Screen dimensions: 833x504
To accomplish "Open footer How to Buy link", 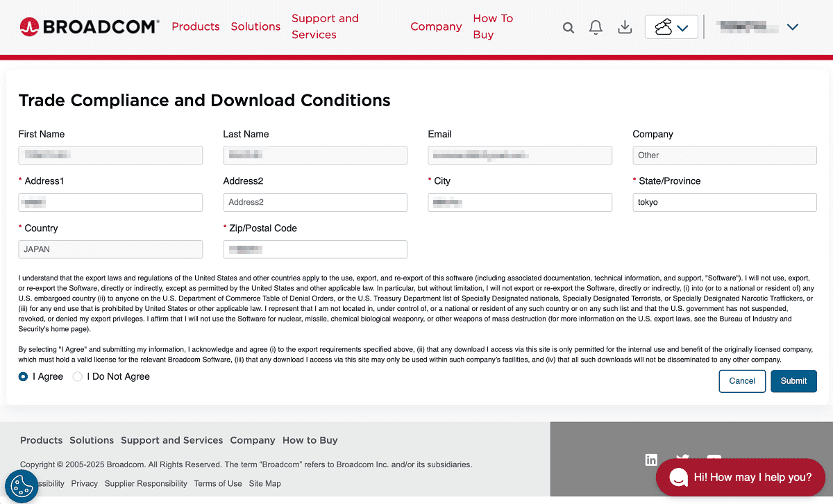I will click(310, 440).
